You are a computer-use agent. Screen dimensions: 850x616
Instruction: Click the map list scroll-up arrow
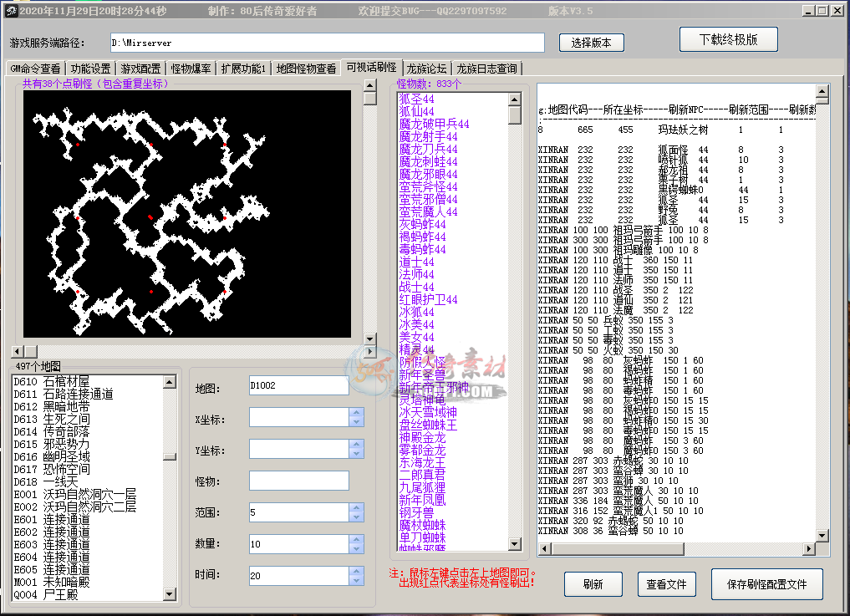point(170,382)
